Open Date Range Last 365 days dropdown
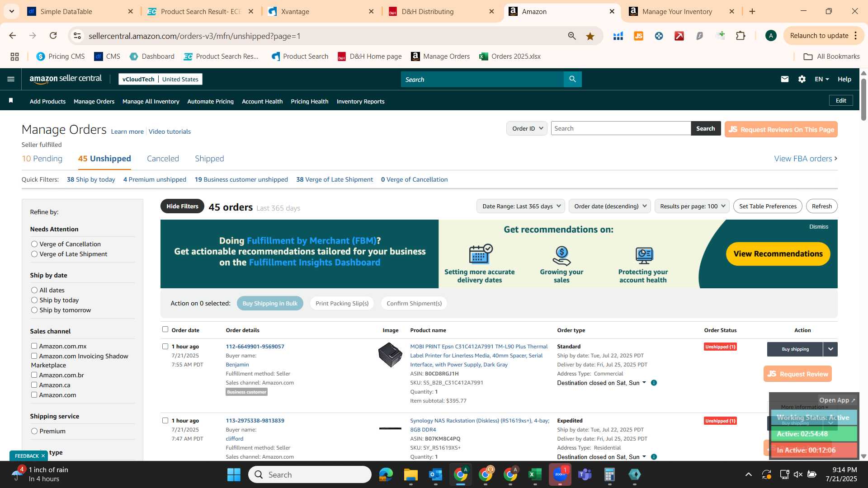Viewport: 868px width, 488px height. click(x=521, y=206)
